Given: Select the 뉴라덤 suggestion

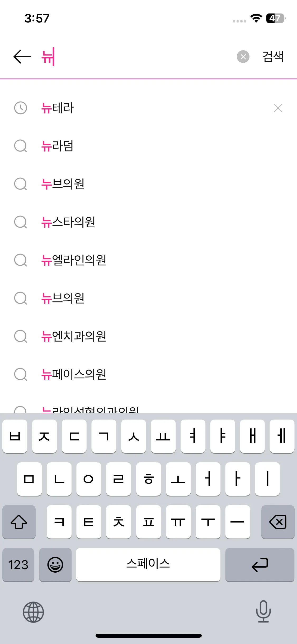Looking at the screenshot, I should pos(148,146).
